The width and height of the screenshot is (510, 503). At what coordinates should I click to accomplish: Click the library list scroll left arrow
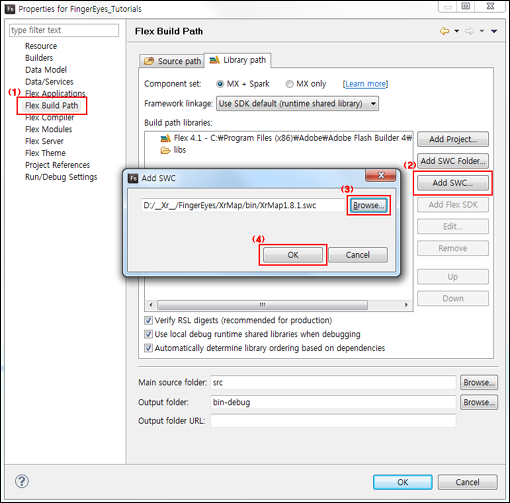click(x=151, y=305)
